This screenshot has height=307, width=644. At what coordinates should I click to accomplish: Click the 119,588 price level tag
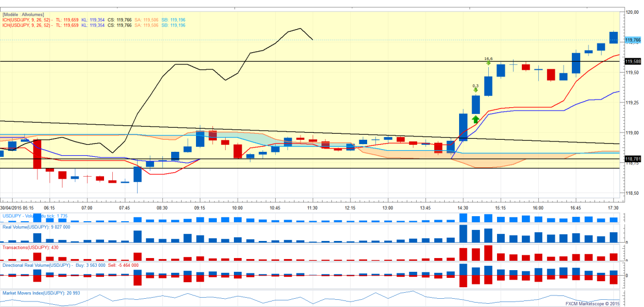click(x=632, y=61)
